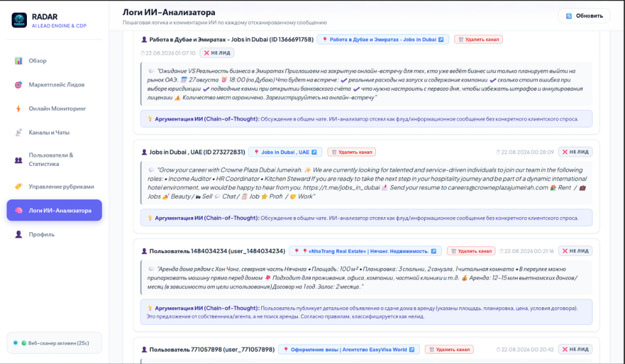The width and height of the screenshot is (625, 364).
Task: Click the tag icon beside Управление рубриками
Action: coord(18,187)
